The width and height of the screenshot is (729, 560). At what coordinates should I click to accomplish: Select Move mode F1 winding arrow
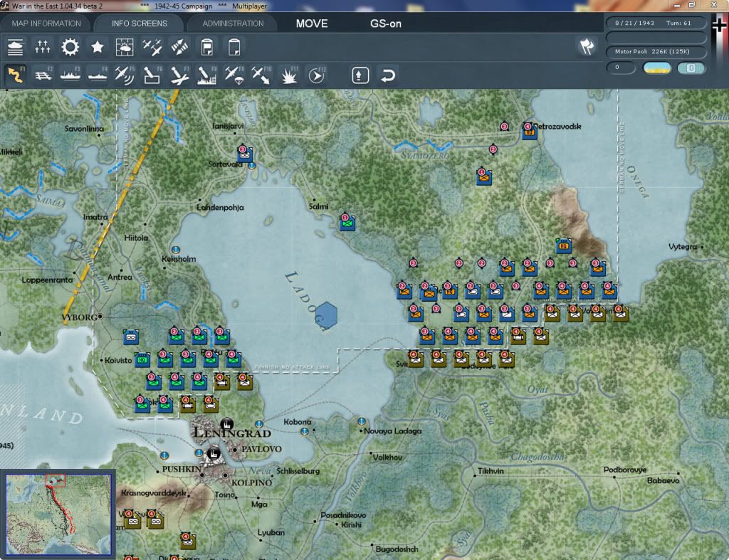click(x=16, y=75)
